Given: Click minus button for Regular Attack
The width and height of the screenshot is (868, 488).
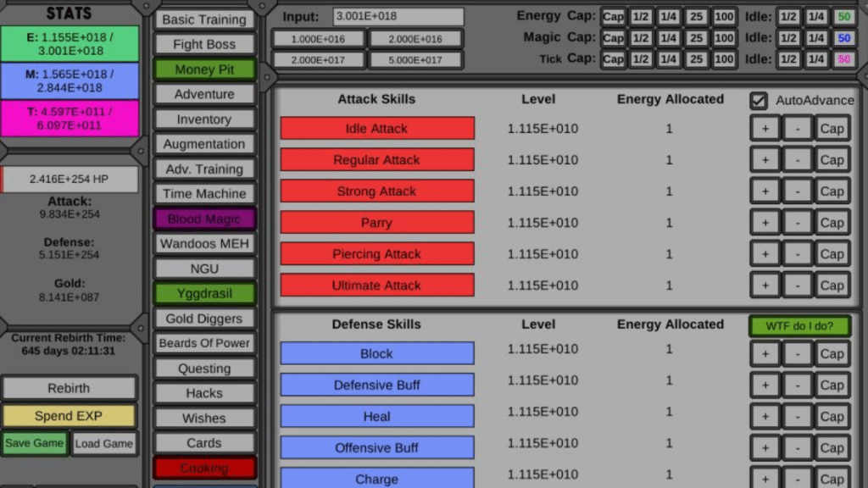Looking at the screenshot, I should [797, 160].
